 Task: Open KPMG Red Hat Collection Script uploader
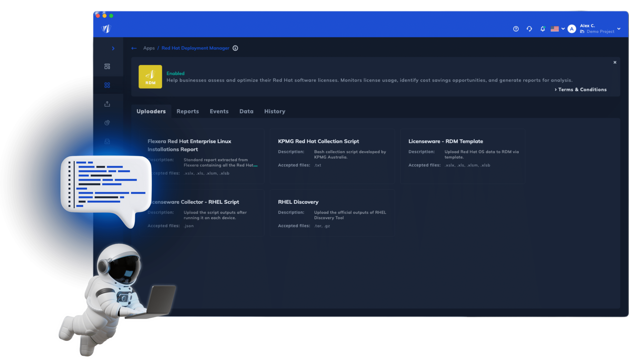coord(318,141)
